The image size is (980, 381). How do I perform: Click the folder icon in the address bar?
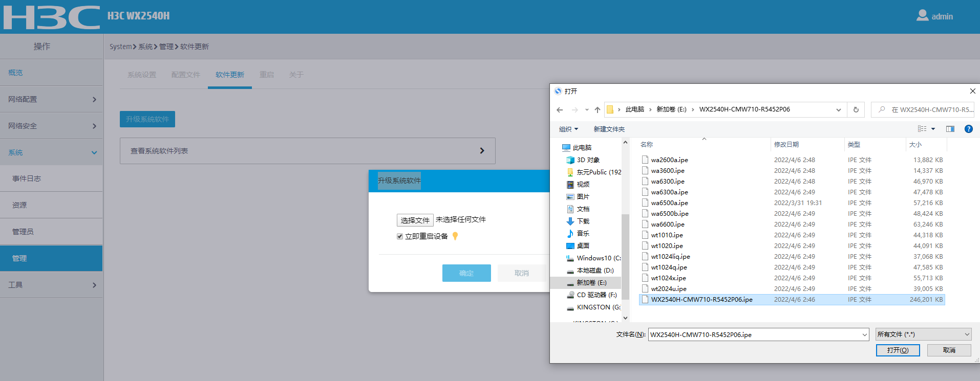coord(610,109)
